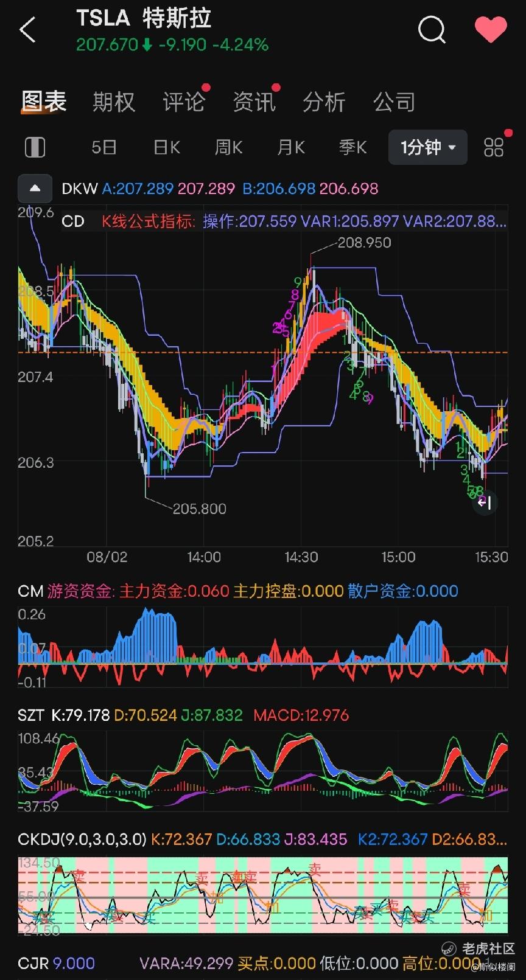
Task: Select the 季K chart period
Action: tap(352, 147)
